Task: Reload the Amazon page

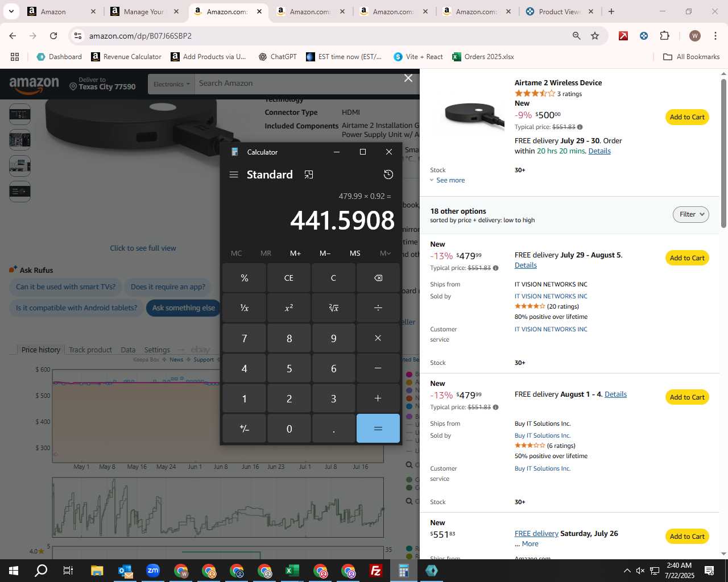Action: click(53, 36)
